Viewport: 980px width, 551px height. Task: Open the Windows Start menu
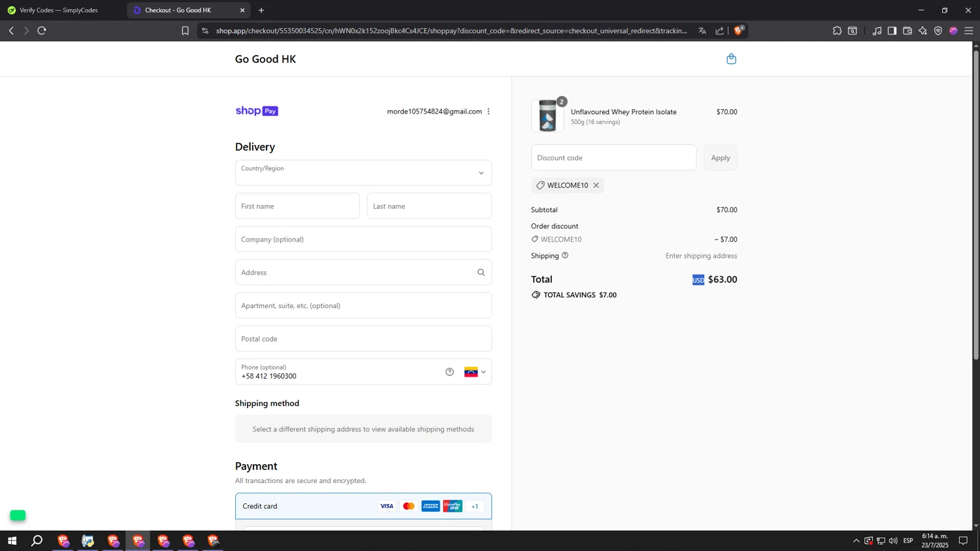(x=12, y=541)
